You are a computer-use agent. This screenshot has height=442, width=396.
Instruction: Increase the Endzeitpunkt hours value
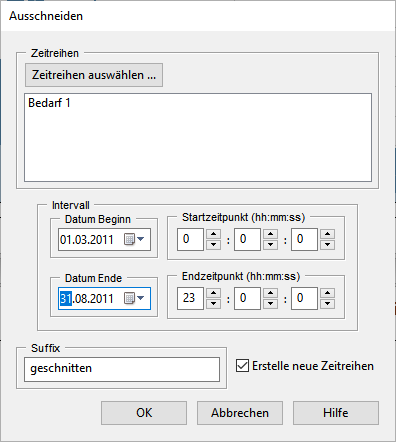[x=213, y=293]
